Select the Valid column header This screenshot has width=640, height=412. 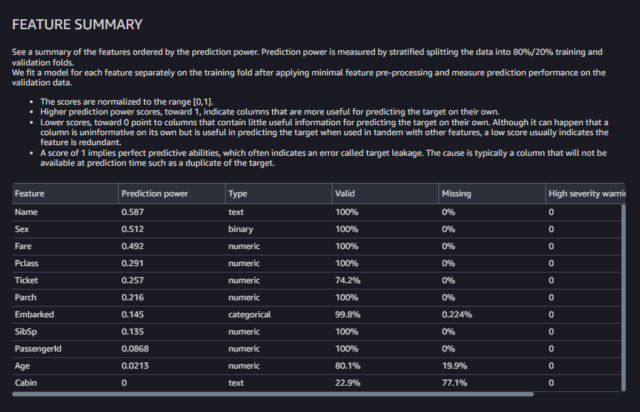385,194
